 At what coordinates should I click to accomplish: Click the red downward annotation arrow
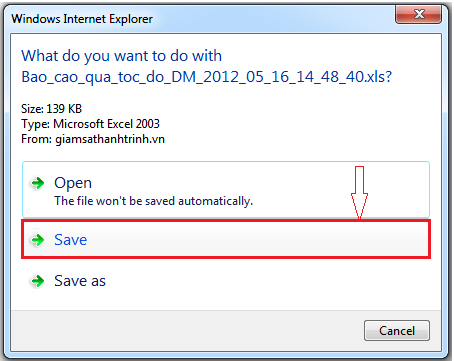(x=359, y=192)
